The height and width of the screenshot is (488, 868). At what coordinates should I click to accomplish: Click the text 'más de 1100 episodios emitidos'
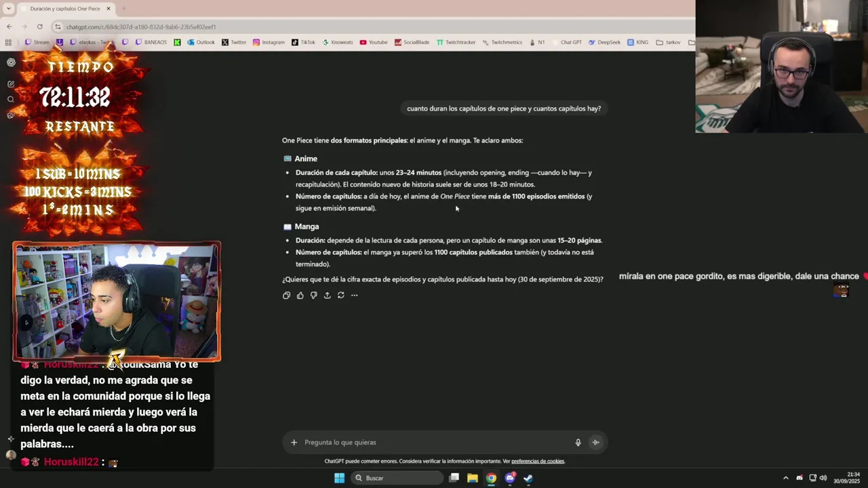click(536, 197)
